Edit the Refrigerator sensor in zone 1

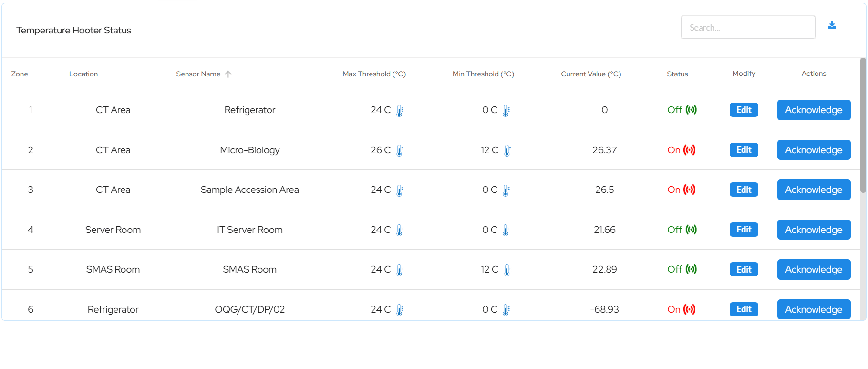coord(744,110)
